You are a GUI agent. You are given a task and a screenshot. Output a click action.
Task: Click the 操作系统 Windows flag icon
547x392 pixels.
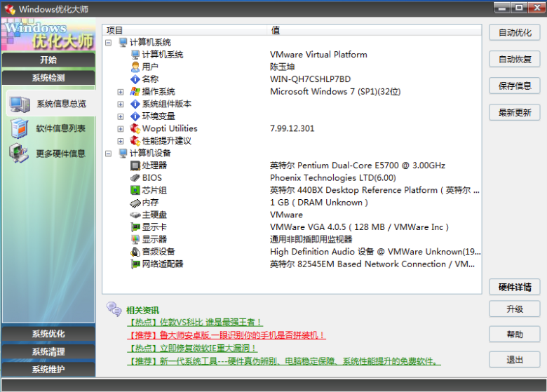point(135,91)
